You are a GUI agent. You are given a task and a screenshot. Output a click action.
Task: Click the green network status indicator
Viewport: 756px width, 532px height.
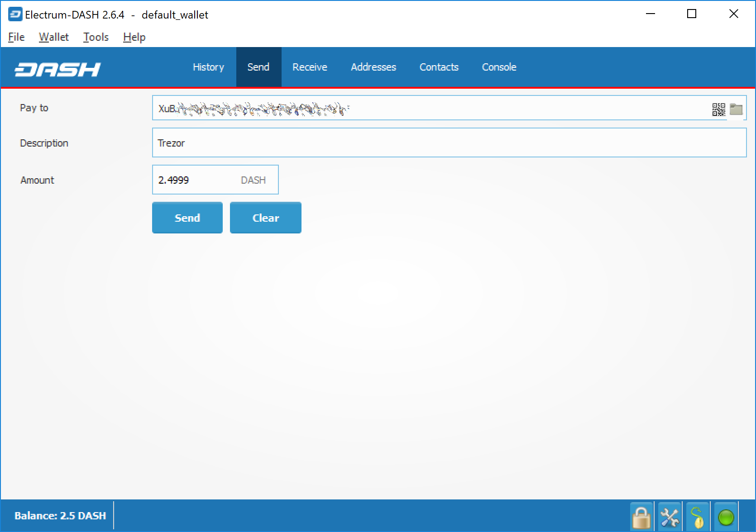click(x=726, y=517)
